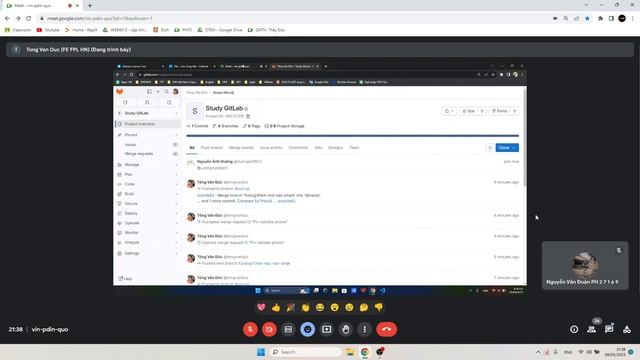Send the thumbs down reaction

click(x=379, y=307)
